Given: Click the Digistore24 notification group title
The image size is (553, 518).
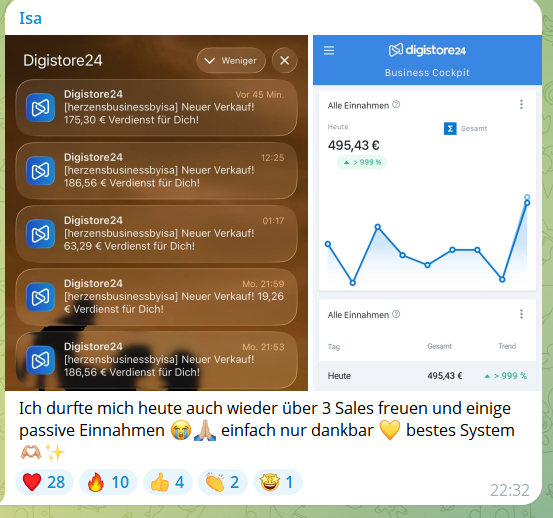Looking at the screenshot, I should coord(63,61).
